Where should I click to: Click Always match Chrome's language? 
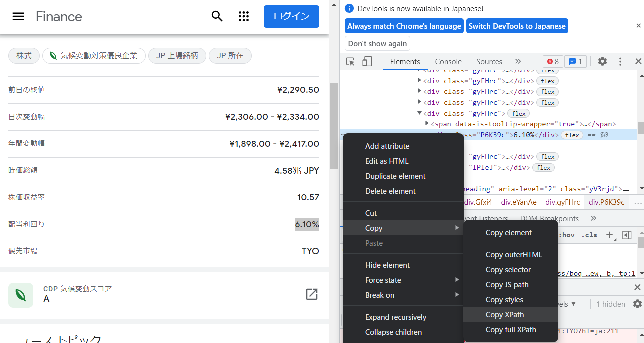pos(404,26)
